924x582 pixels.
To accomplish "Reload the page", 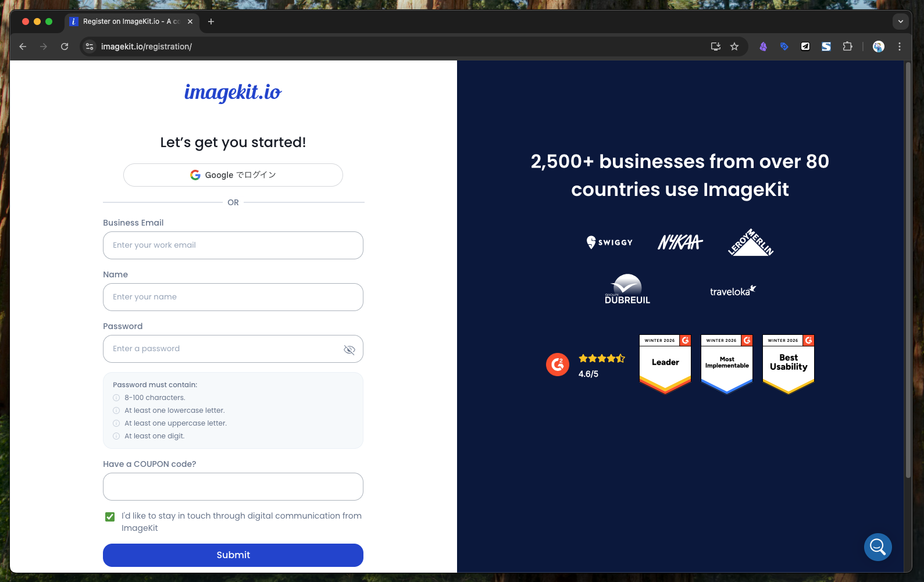I will pyautogui.click(x=65, y=47).
